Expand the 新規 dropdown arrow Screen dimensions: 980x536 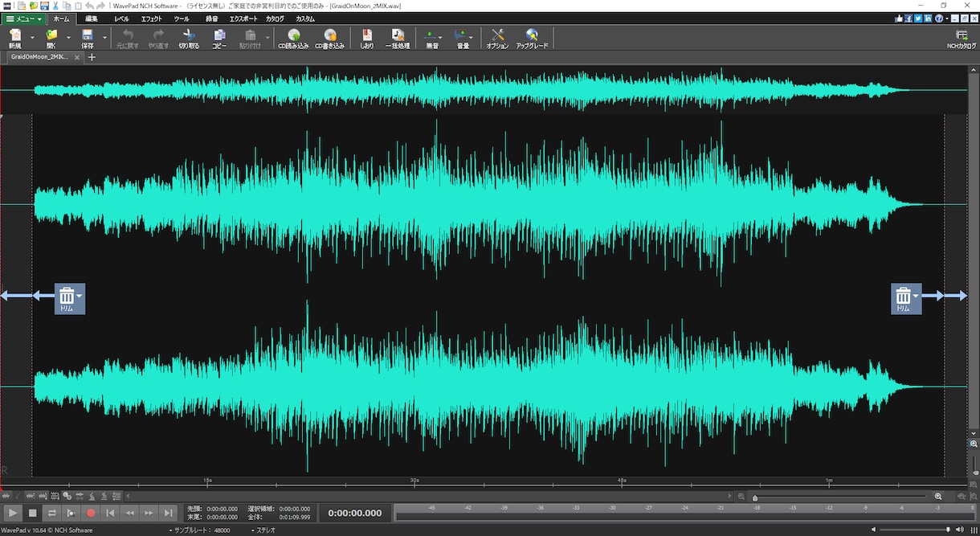point(32,38)
